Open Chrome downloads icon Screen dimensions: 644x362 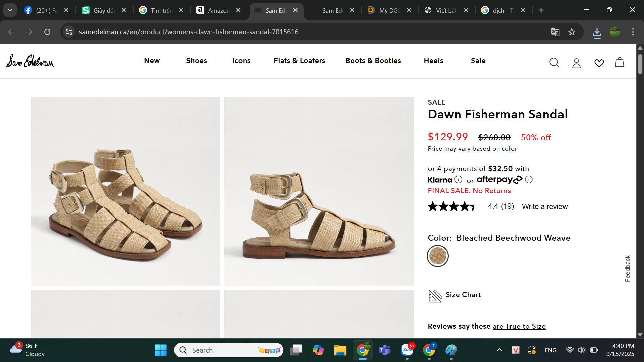pyautogui.click(x=597, y=33)
